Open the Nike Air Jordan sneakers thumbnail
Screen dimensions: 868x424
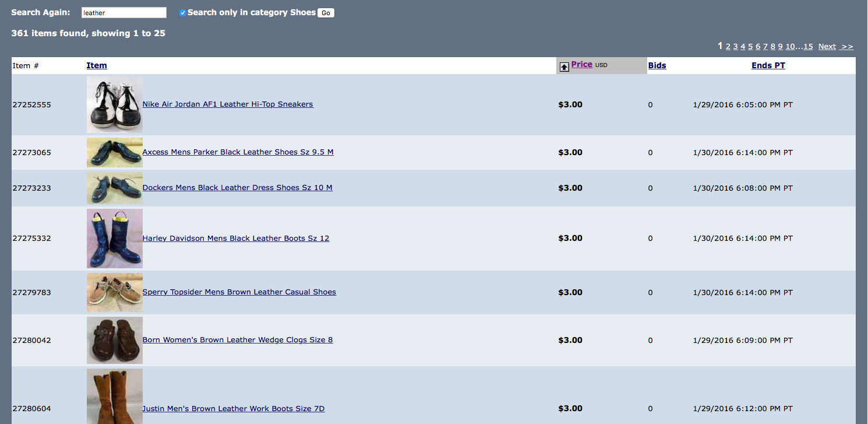coord(114,105)
